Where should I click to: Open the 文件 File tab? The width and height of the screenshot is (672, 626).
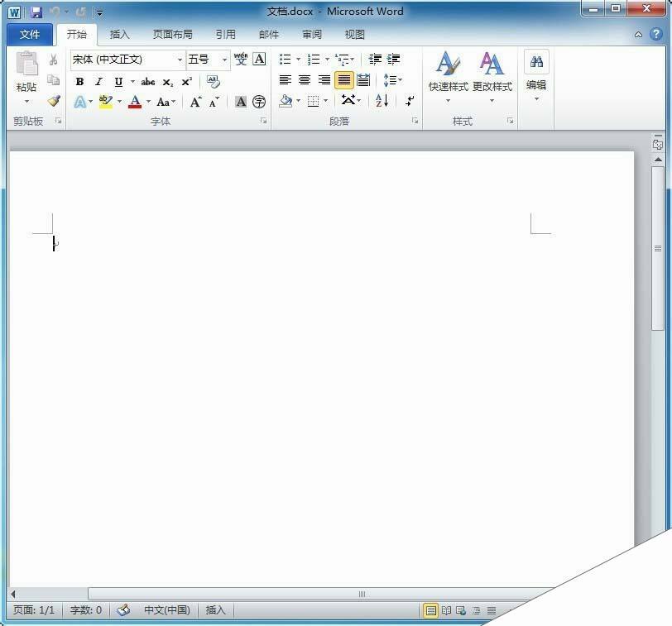[x=30, y=34]
